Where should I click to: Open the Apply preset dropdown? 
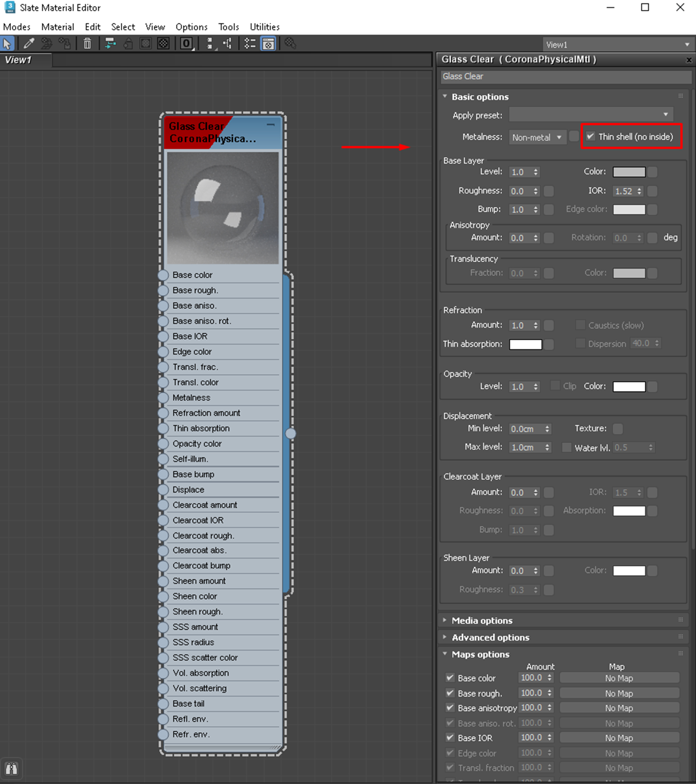(591, 115)
